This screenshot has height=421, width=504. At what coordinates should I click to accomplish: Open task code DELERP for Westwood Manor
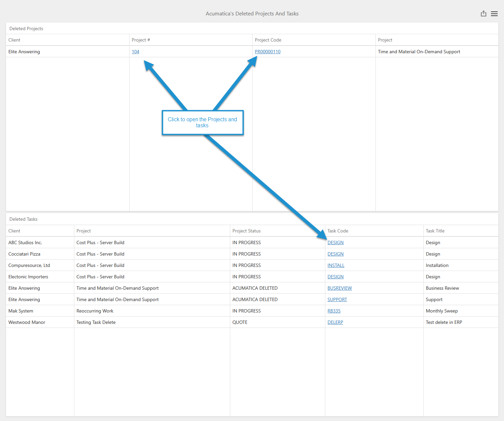click(335, 322)
